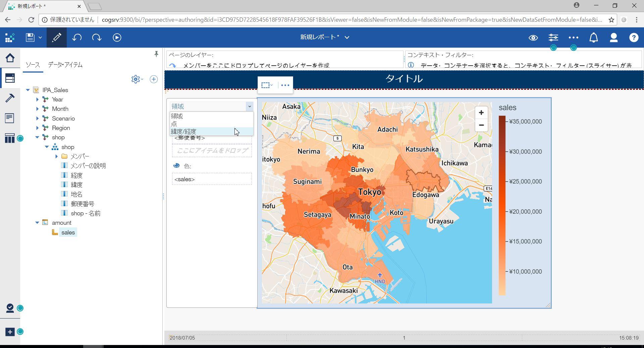Click the Save report icon

[x=30, y=38]
